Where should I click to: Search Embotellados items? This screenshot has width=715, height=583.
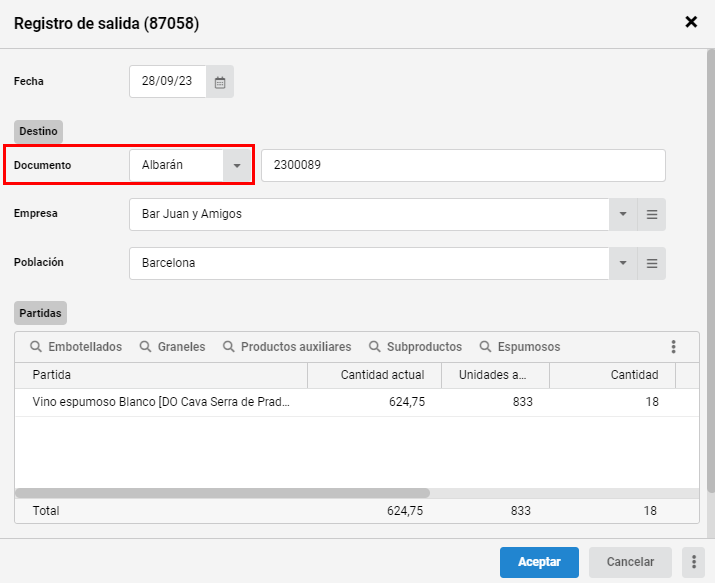(76, 347)
